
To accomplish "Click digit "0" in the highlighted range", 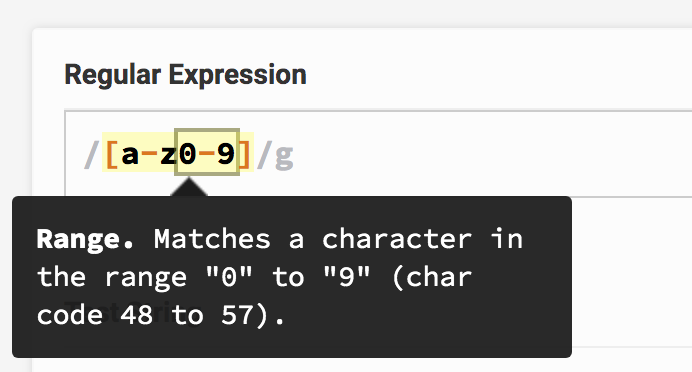I will point(187,154).
